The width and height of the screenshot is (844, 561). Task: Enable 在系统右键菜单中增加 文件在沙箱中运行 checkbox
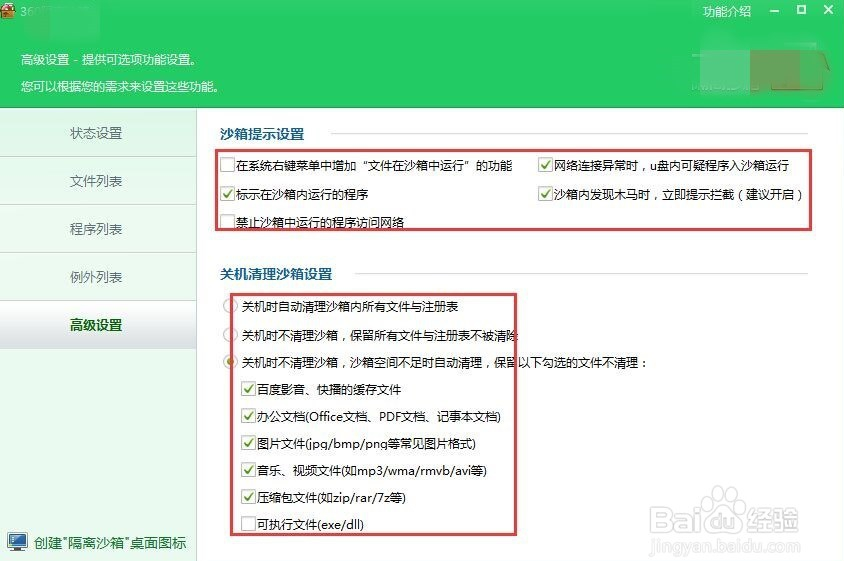(x=227, y=165)
